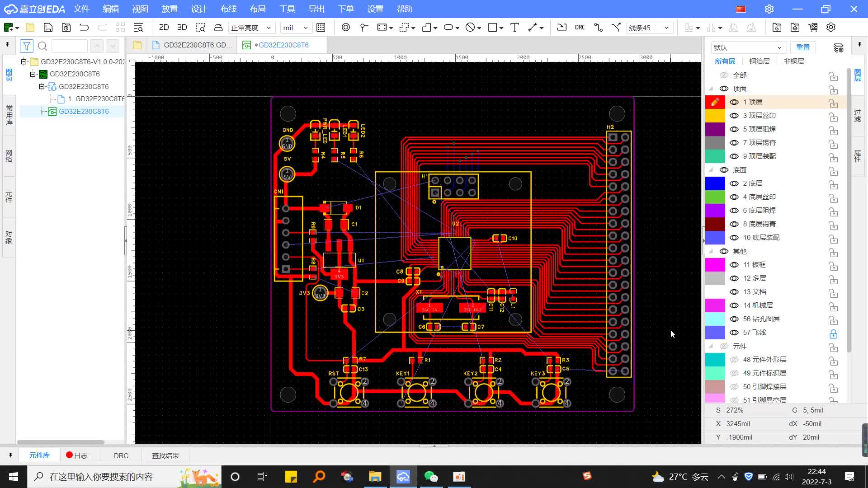Toggle visibility of 全部 all layers
Screen dimensions: 868x488
(724, 75)
